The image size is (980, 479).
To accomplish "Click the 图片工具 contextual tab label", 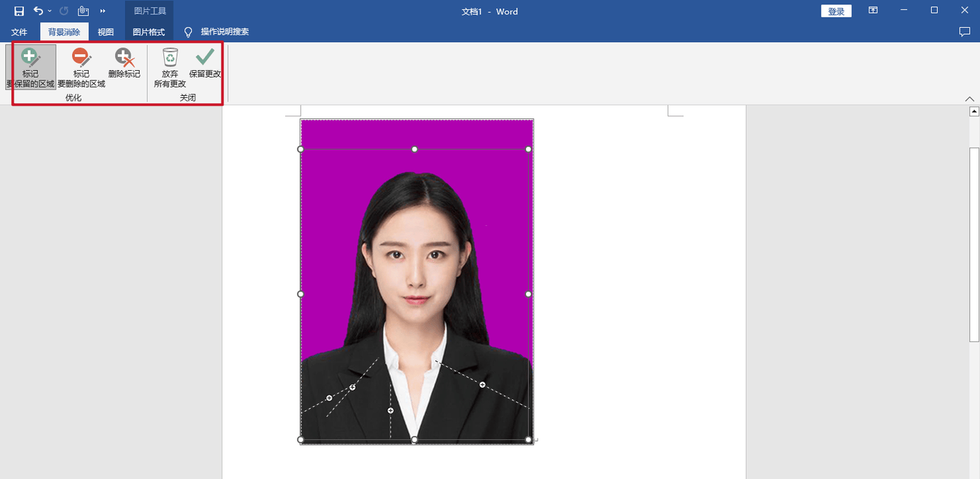I will click(149, 11).
